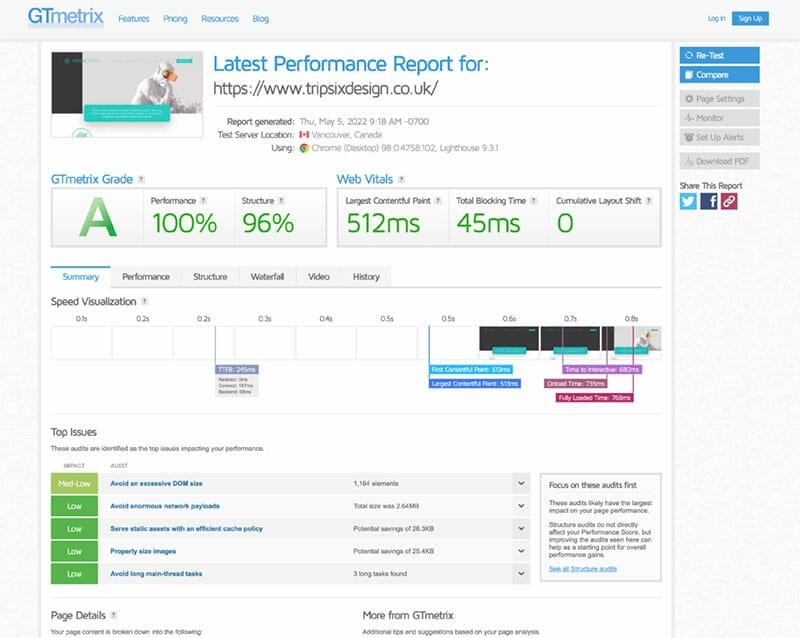Viewport: 800px width, 638px height.
Task: Expand the Properly size images audit
Action: click(x=520, y=551)
